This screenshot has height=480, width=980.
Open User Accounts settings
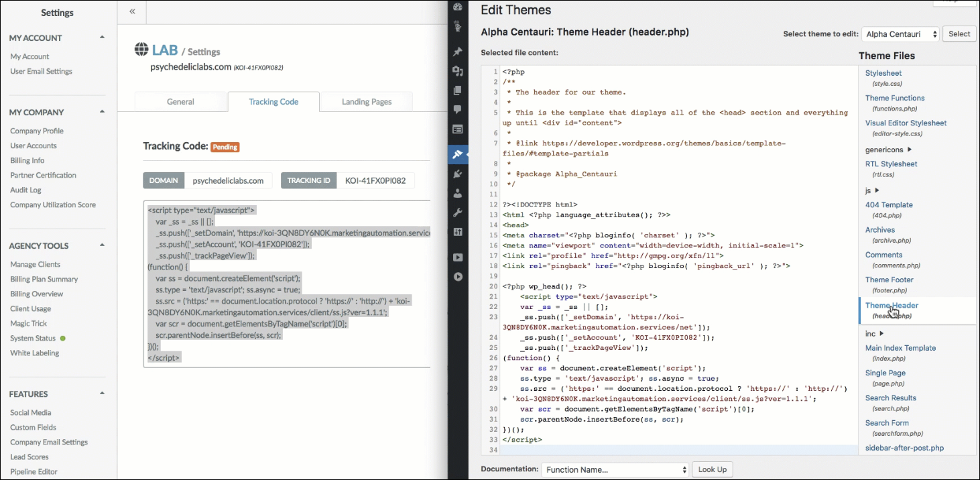[34, 145]
